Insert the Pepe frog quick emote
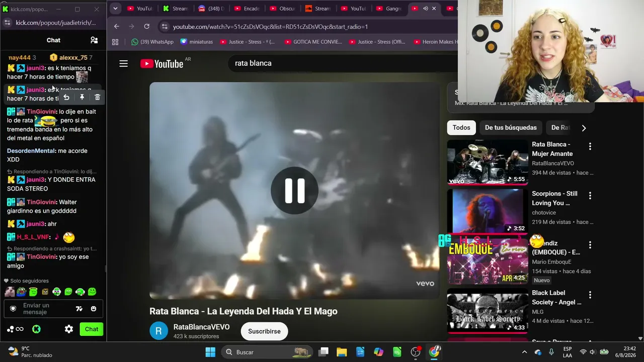Image resolution: width=644 pixels, height=362 pixels. pos(21,292)
